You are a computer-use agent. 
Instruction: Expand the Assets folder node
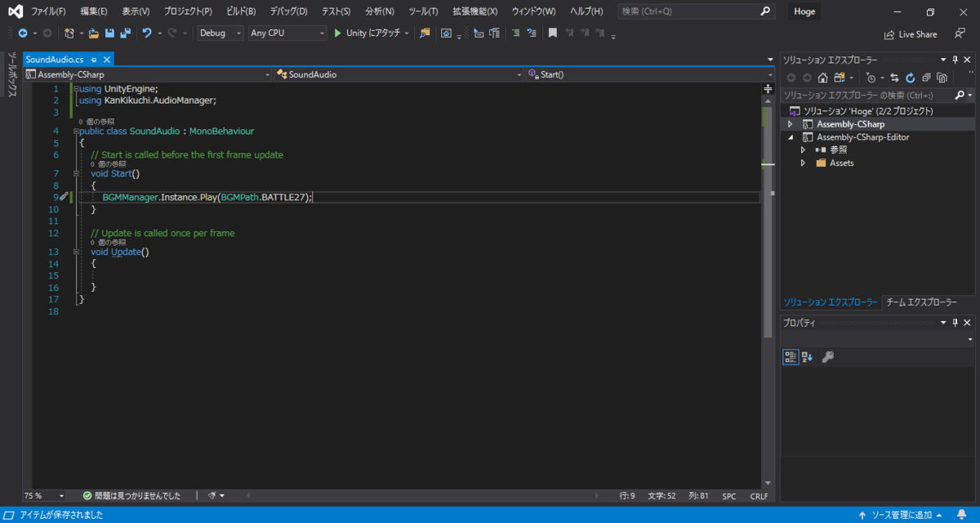[803, 163]
